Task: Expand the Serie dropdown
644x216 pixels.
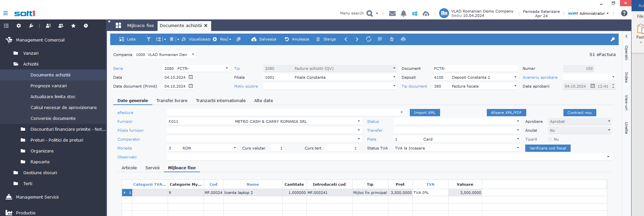Action: pos(227,68)
